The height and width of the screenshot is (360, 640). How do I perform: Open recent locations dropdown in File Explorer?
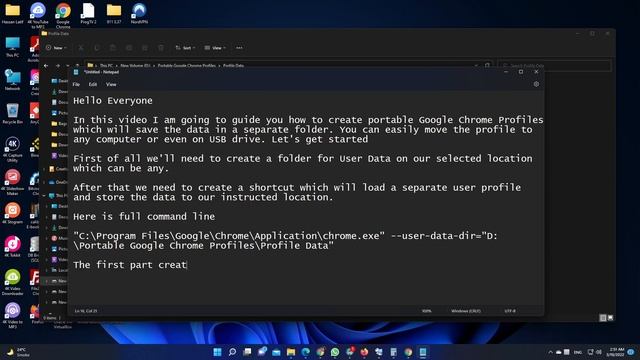click(x=67, y=65)
